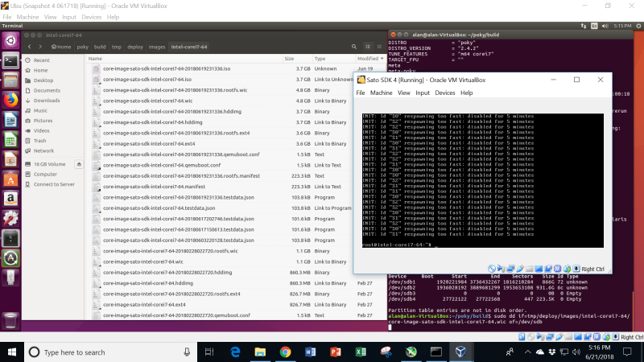This screenshot has width=644, height=362.
Task: Switch Files to list view icon
Action: [x=368, y=47]
